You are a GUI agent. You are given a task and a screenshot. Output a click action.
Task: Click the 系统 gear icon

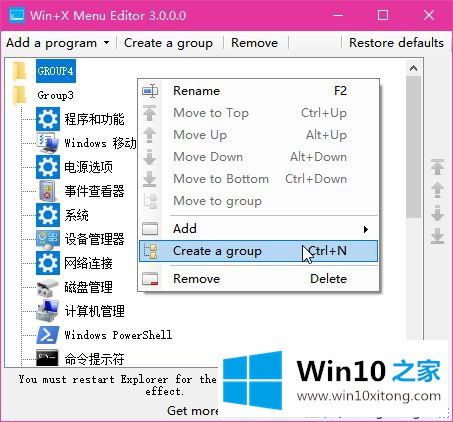[48, 215]
